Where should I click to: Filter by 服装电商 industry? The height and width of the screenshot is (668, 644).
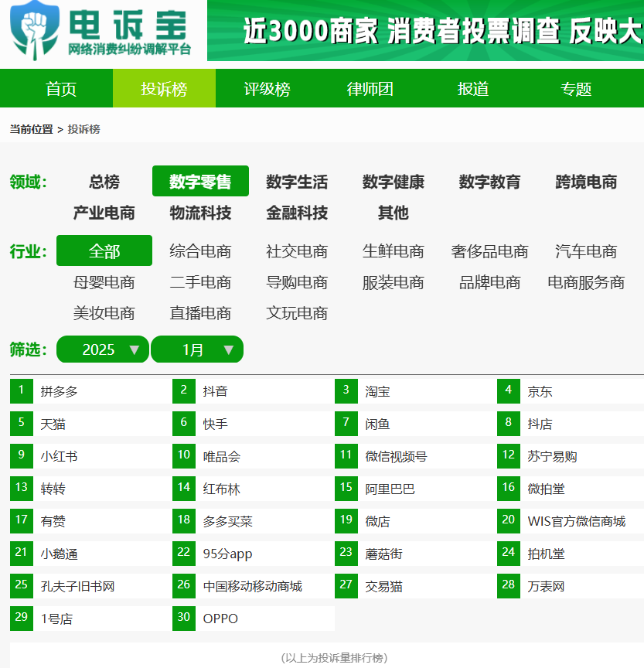point(394,282)
